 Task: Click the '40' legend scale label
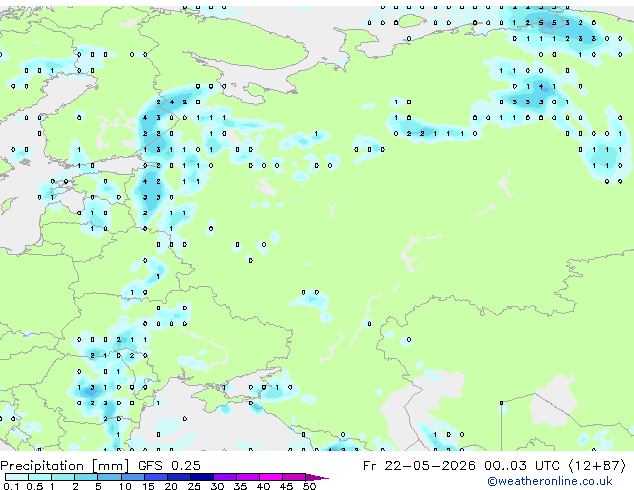263,486
